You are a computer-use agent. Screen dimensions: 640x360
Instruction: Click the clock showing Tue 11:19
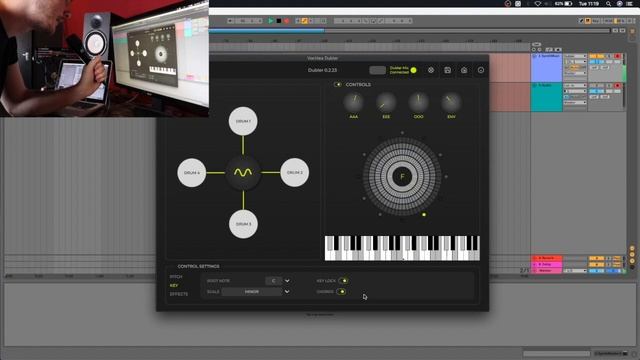pyautogui.click(x=588, y=4)
